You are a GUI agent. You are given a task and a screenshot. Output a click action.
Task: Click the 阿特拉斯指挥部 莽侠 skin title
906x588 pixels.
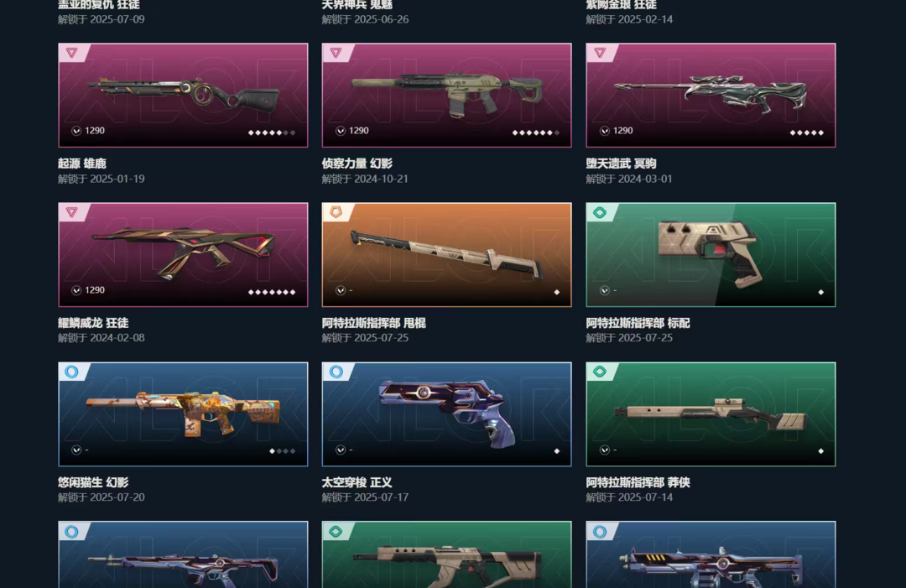point(638,482)
